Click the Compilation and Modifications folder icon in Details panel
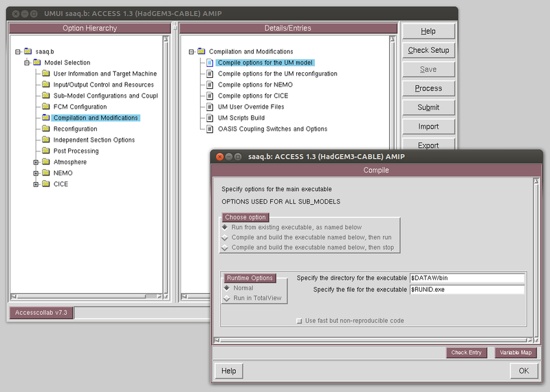The width and height of the screenshot is (550, 392). [201, 52]
